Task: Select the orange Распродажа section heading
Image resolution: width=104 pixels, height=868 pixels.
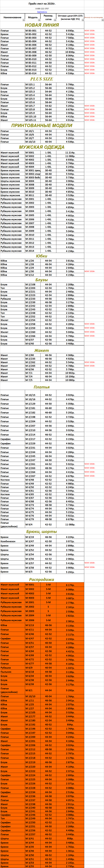Action: click(x=42, y=579)
